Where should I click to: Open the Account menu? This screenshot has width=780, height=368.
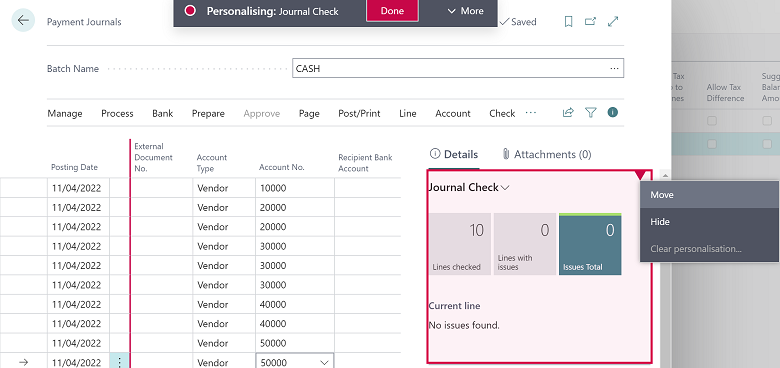(453, 113)
